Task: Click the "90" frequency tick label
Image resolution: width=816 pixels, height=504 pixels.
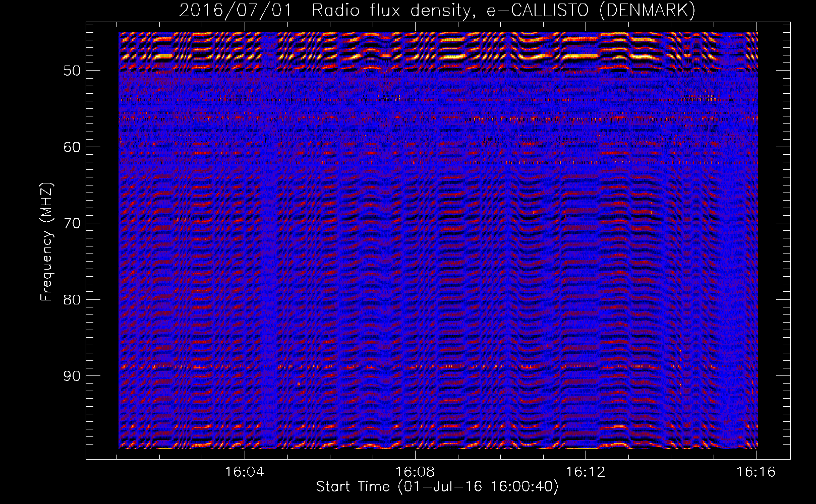Action: (x=72, y=376)
